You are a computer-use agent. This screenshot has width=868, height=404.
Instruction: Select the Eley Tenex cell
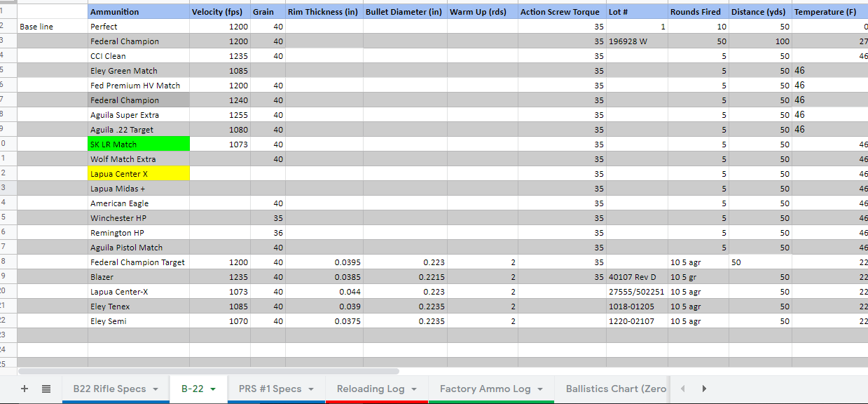(139, 307)
